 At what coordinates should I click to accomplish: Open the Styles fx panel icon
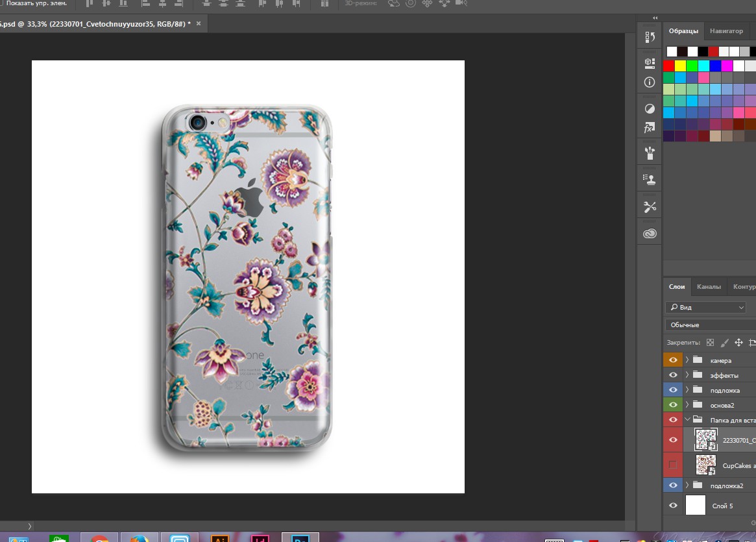pyautogui.click(x=650, y=128)
